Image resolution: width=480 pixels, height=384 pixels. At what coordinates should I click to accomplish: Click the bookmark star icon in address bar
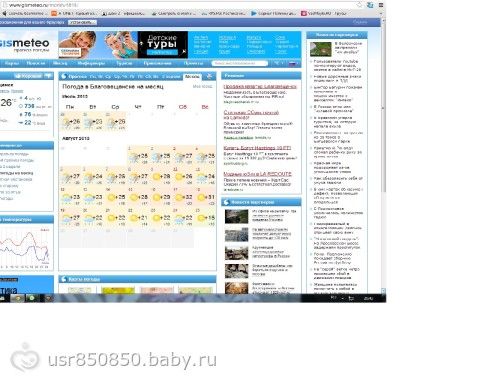tap(359, 5)
